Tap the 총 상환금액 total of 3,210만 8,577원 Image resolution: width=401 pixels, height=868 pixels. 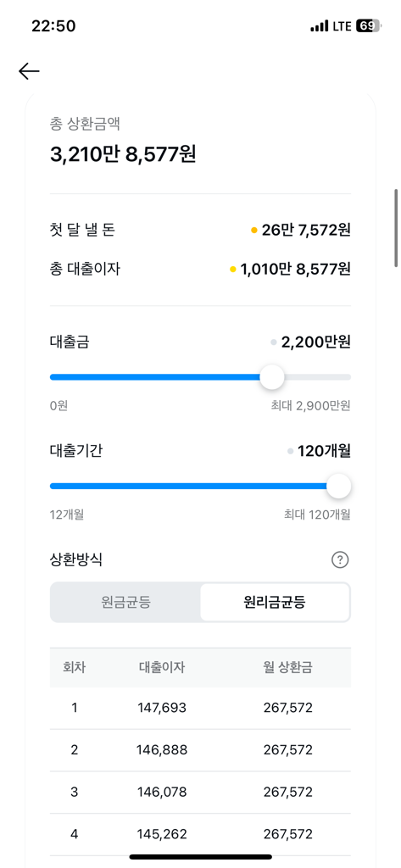coord(123,154)
